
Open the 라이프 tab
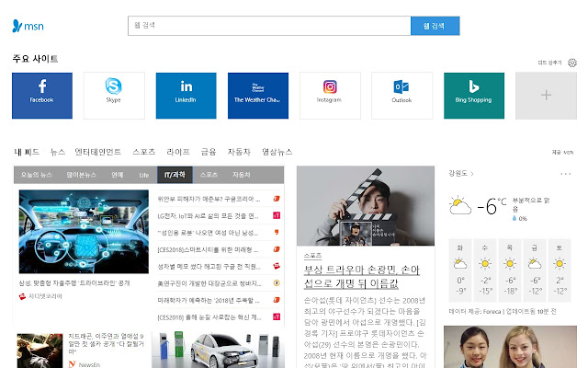[x=178, y=152]
